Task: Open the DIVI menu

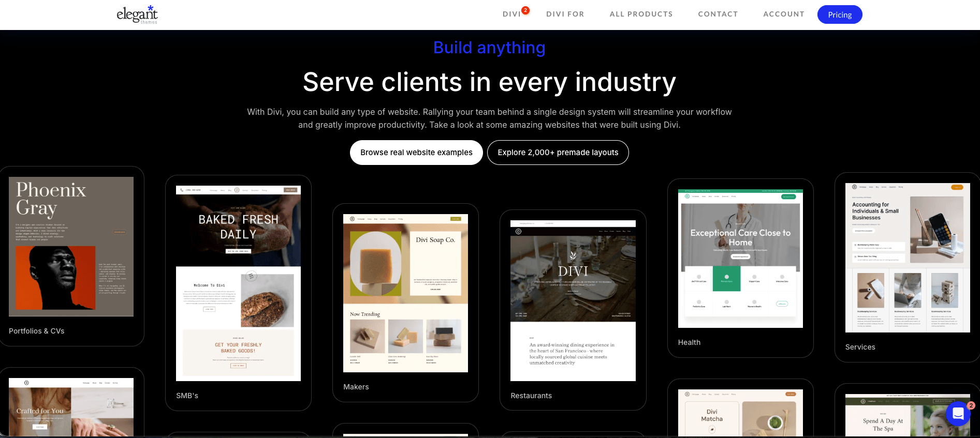Action: point(511,14)
